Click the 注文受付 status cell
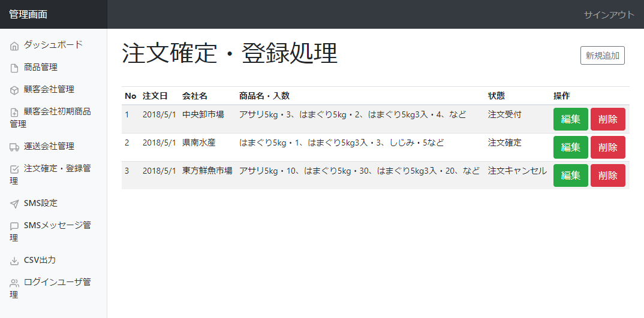The image size is (644, 318). (504, 114)
